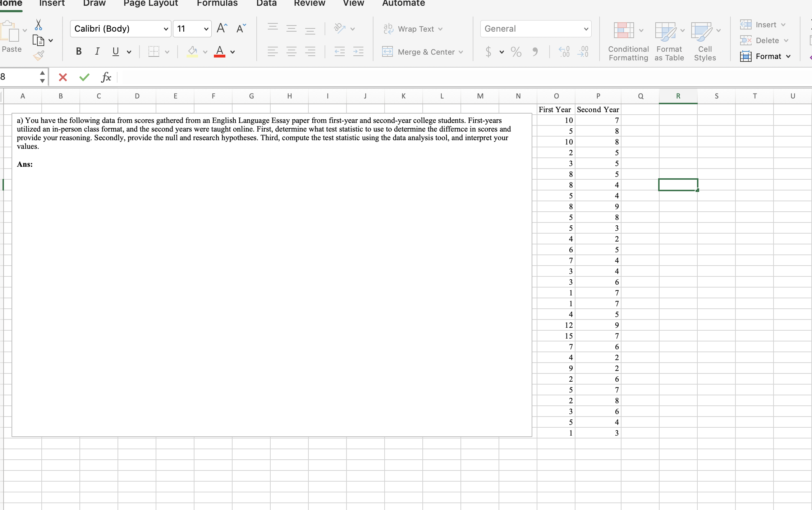Click the Insert Function fx icon
Image resolution: width=812 pixels, height=510 pixels.
pyautogui.click(x=106, y=77)
